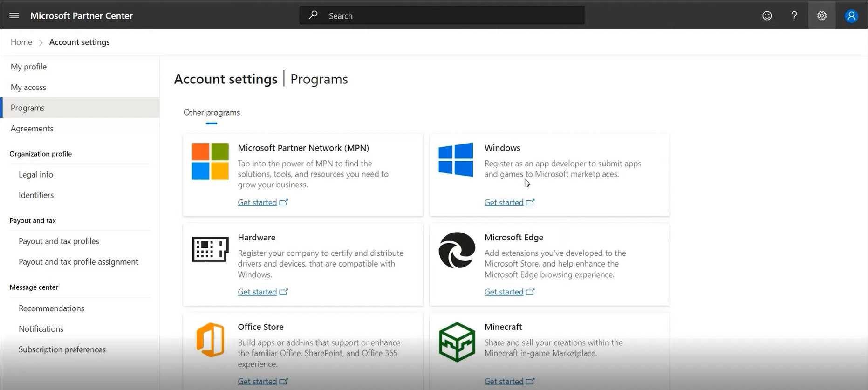Click external link icon under Windows
The image size is (868, 390).
(530, 202)
